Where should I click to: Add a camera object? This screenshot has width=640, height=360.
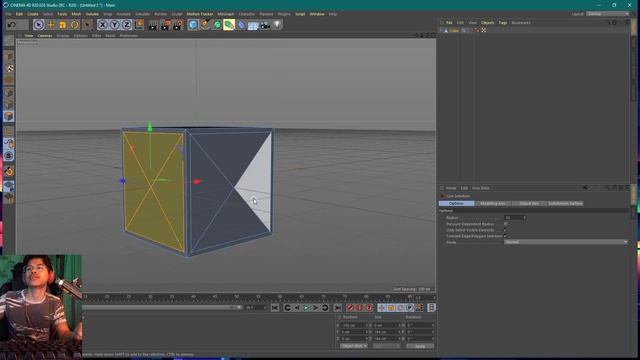(x=265, y=25)
